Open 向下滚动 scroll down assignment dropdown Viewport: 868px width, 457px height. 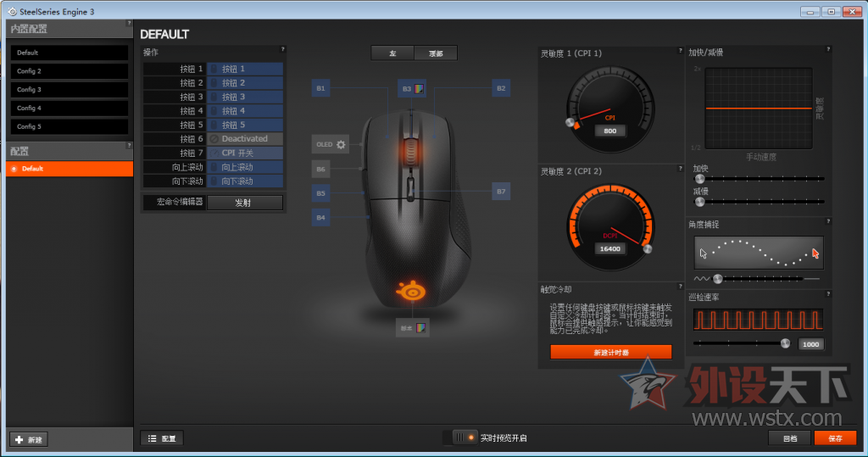tap(245, 181)
